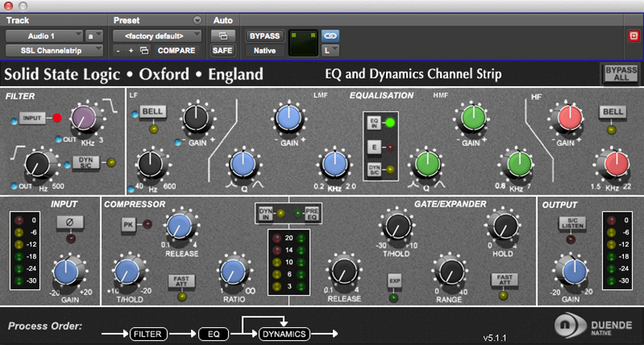The image size is (644, 345).
Task: Close the plug-in window
Action: coord(9,6)
